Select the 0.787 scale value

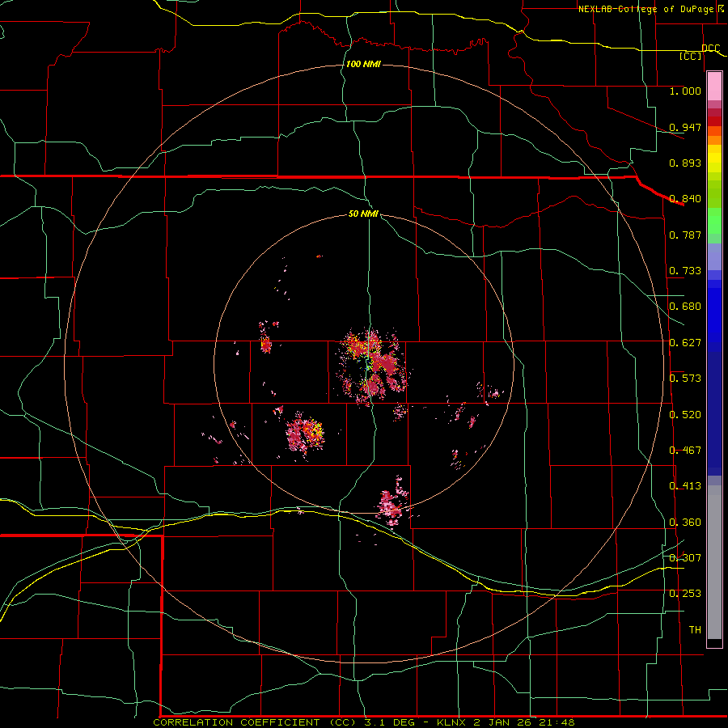[x=685, y=235]
